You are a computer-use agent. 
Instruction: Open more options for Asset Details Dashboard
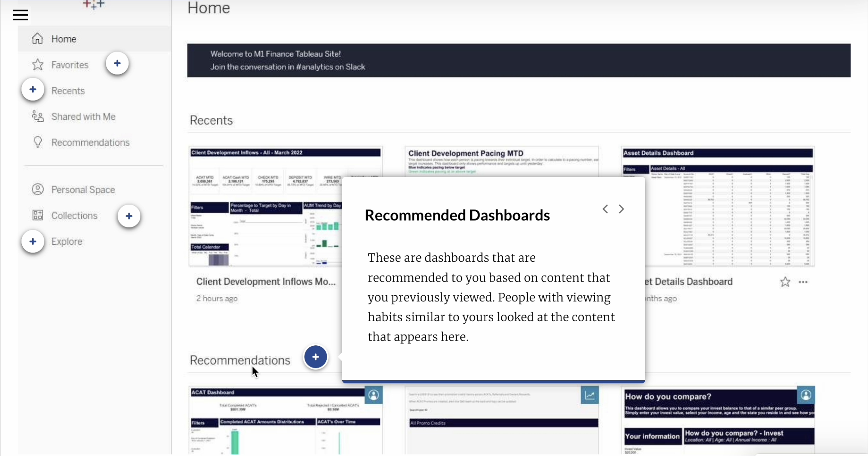[803, 282]
